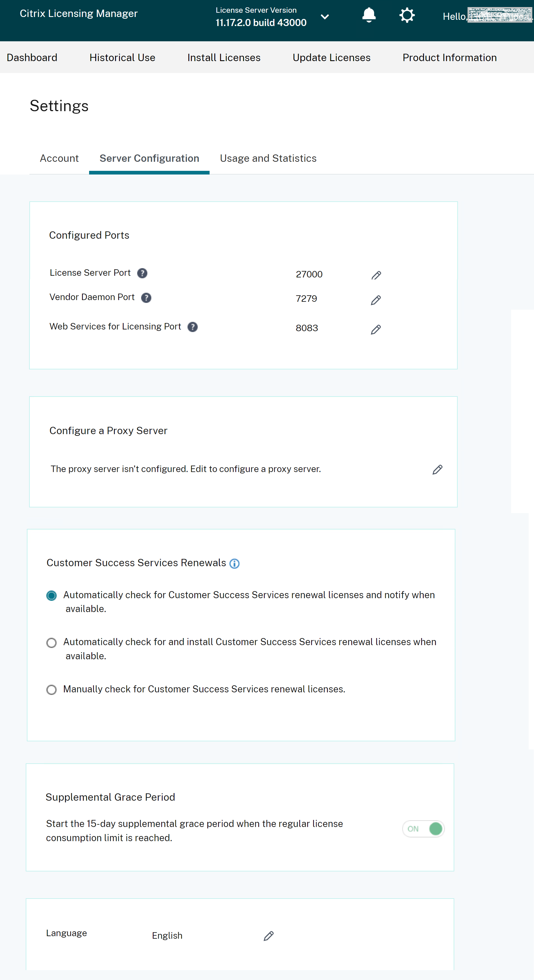
Task: Open Vendor Daemon Port help tooltip
Action: (147, 298)
